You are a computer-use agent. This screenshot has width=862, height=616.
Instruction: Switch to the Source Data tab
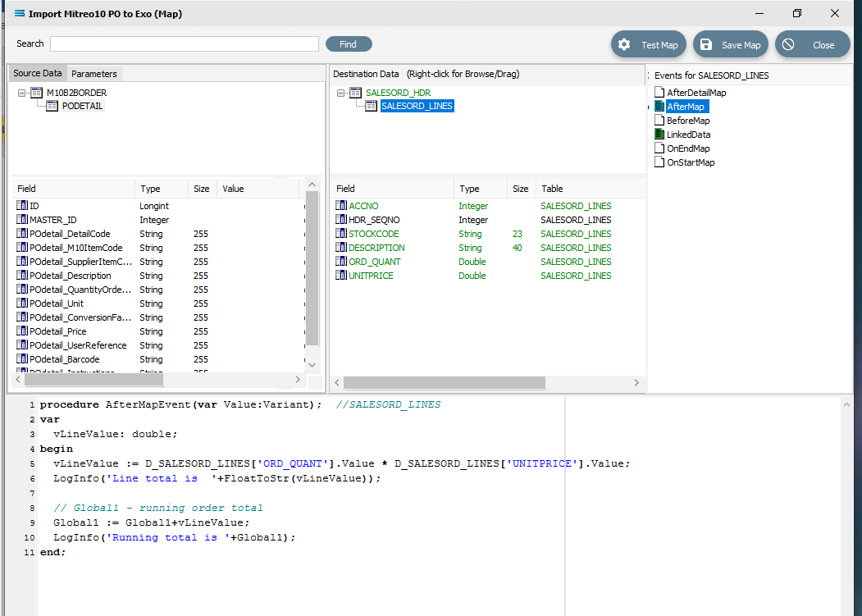coord(38,73)
